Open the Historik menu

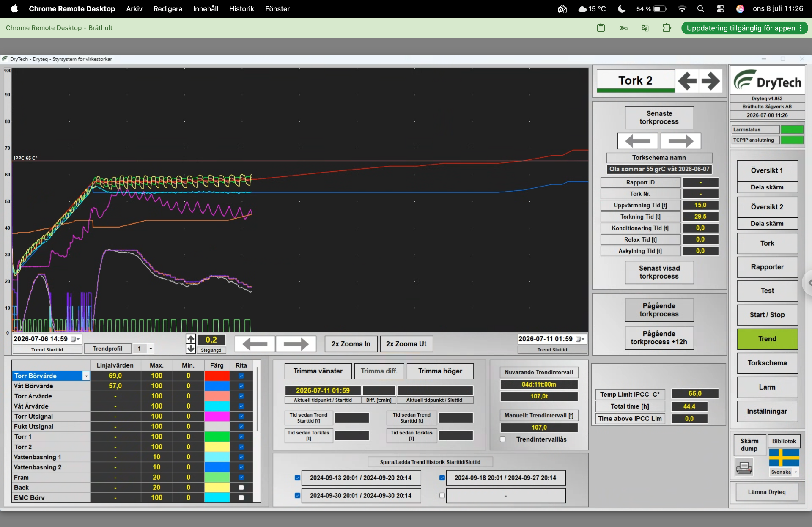pos(241,8)
